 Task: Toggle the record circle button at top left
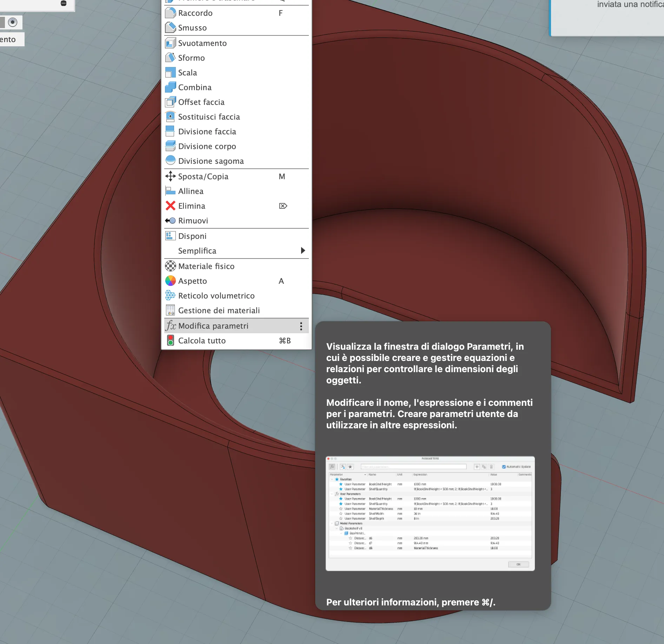(13, 22)
